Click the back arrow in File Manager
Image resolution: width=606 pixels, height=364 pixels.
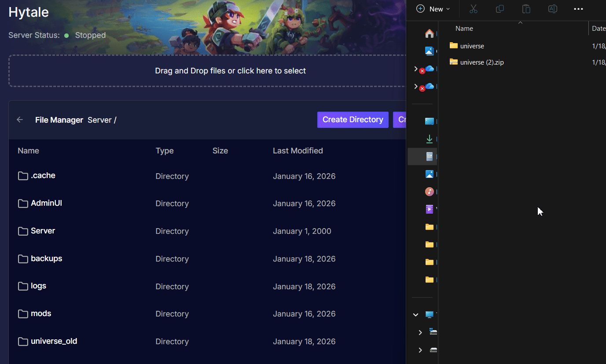click(x=20, y=120)
